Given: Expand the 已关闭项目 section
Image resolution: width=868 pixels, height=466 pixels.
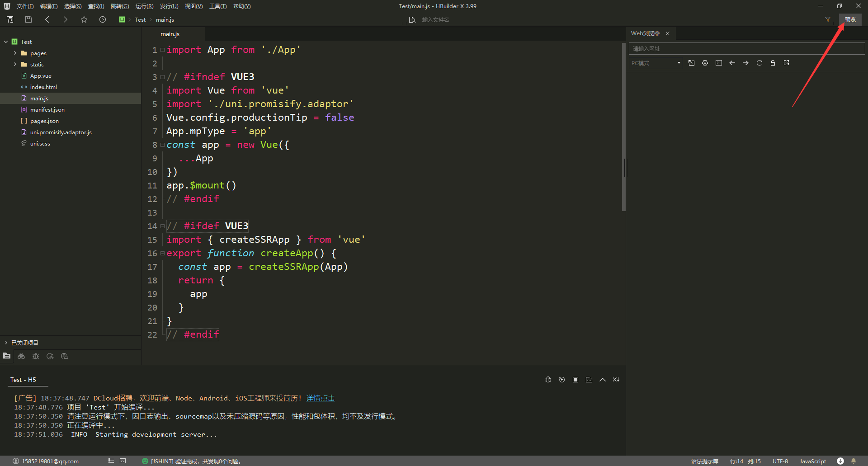Looking at the screenshot, I should click(x=24, y=343).
